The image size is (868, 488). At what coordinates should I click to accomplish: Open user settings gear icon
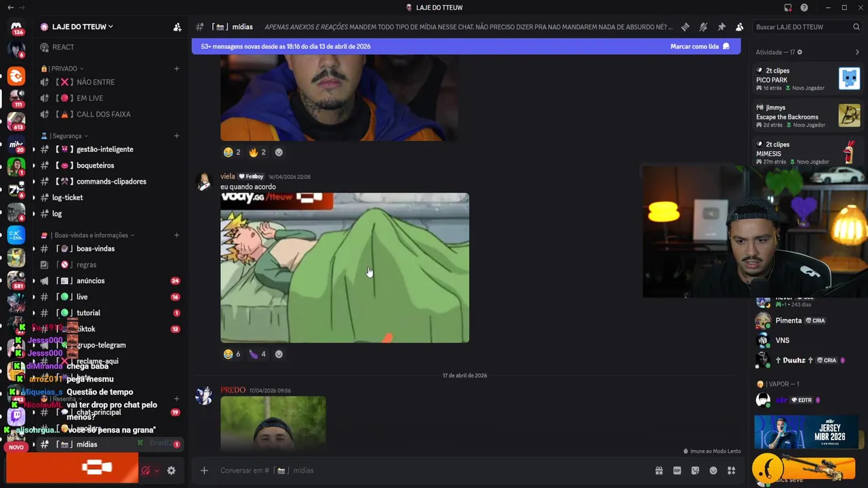click(171, 470)
